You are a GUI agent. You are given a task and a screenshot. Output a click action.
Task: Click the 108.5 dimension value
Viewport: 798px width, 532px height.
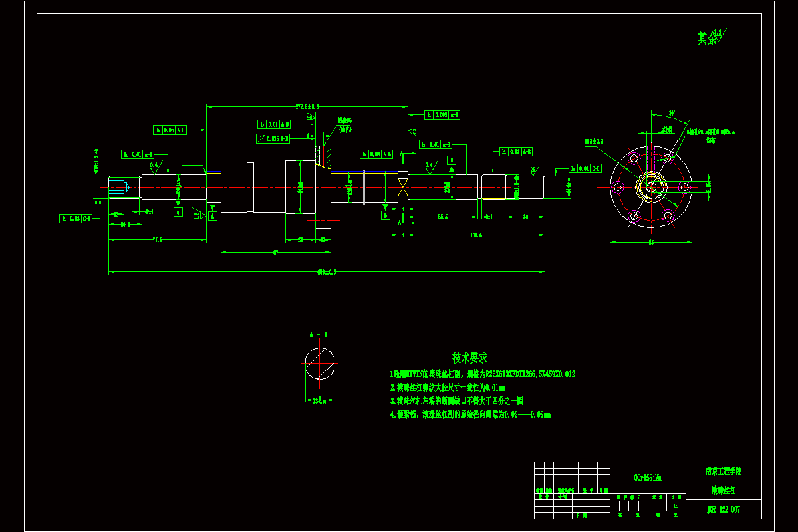tap(476, 235)
